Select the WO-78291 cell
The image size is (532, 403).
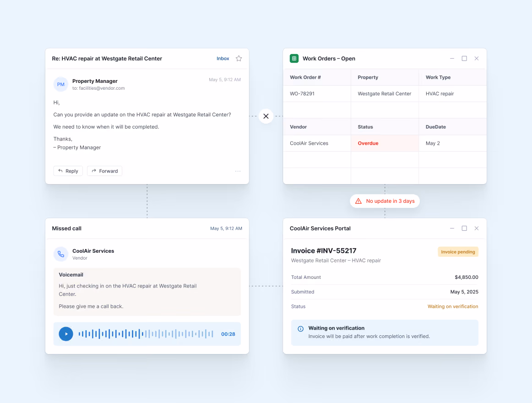[x=317, y=94]
